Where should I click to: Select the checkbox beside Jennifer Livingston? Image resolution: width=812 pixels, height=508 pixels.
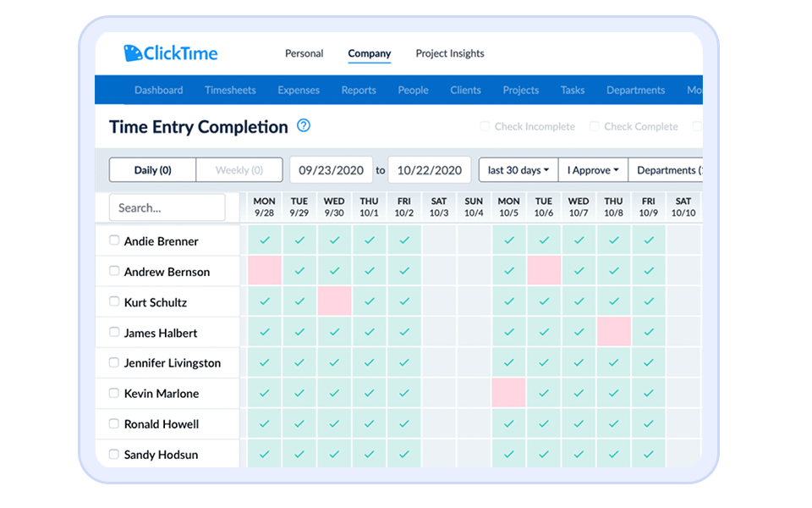[x=113, y=362]
